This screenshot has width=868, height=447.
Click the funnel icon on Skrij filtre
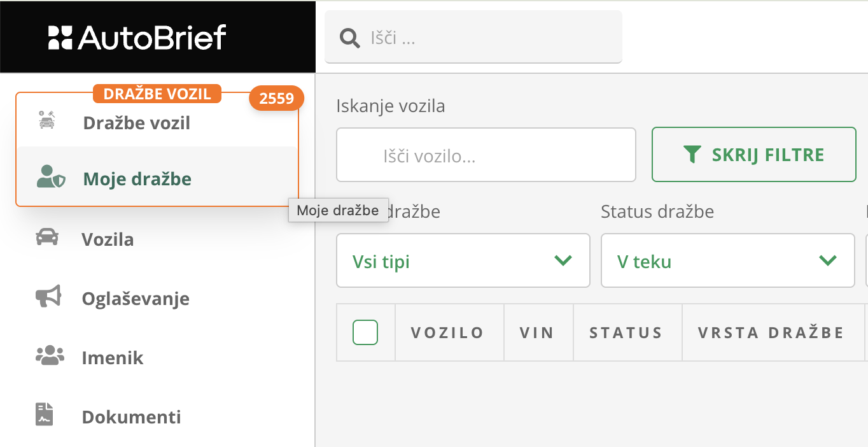pyautogui.click(x=692, y=154)
